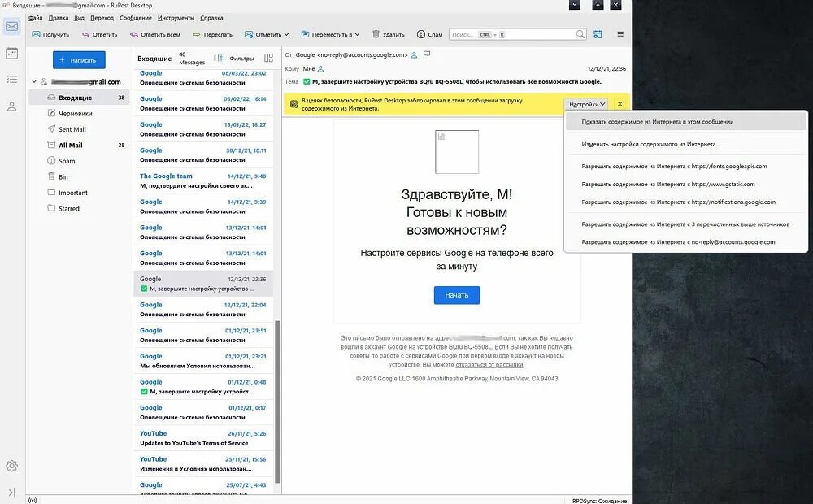Screen dimensions: 813x504
Task: Open Google message dated 08/03/22, 23:02
Action: point(203,78)
